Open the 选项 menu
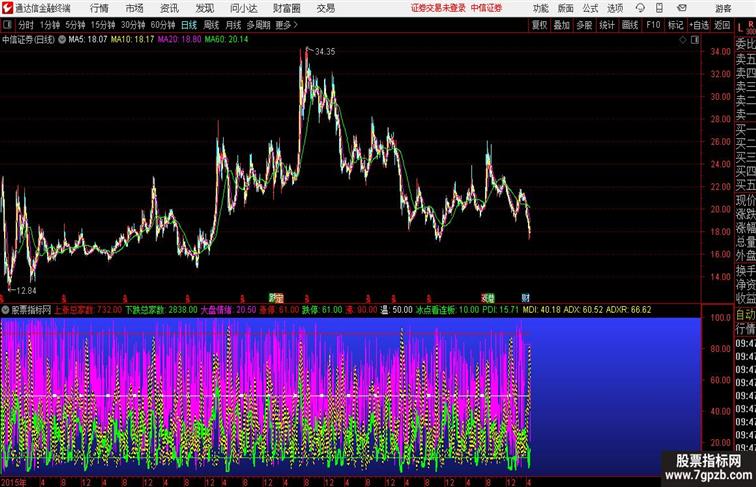756x487 pixels. tap(615, 8)
